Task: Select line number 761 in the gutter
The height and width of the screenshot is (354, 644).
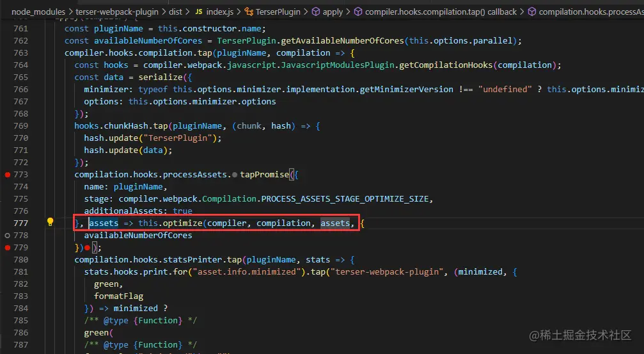Action: coord(20,29)
